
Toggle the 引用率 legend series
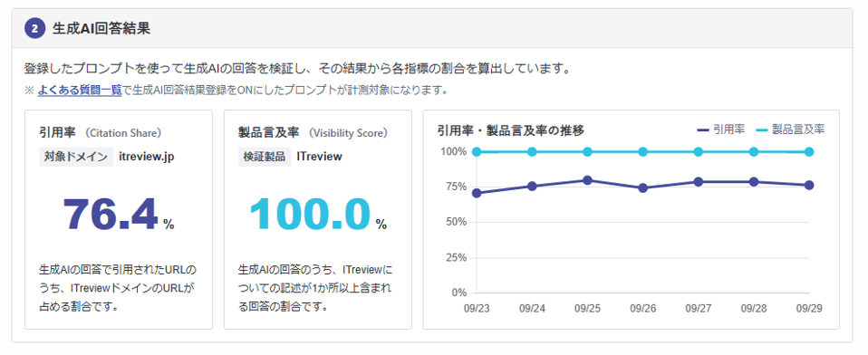[720, 130]
